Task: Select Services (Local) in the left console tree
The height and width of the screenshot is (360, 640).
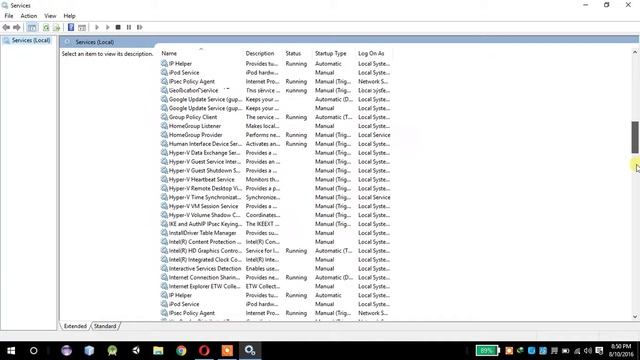Action: (x=27, y=40)
